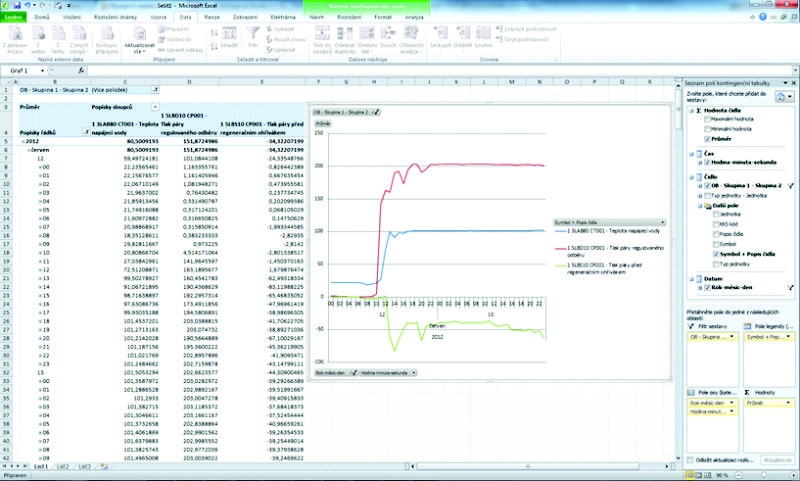Uncheck 'OB - Skupina 1 - Skupina 2' checkbox
The image size is (800, 481).
[x=707, y=186]
